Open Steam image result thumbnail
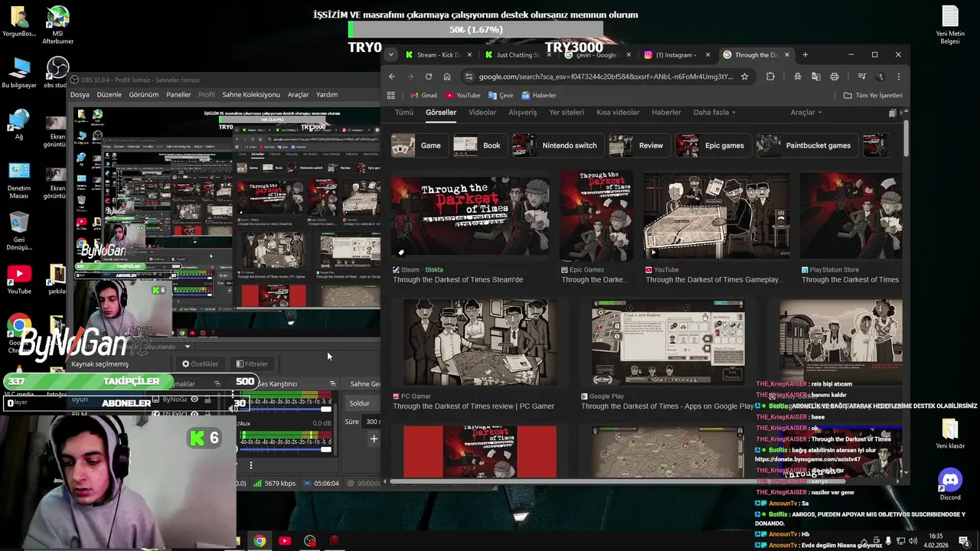Image resolution: width=980 pixels, height=551 pixels. (x=470, y=217)
